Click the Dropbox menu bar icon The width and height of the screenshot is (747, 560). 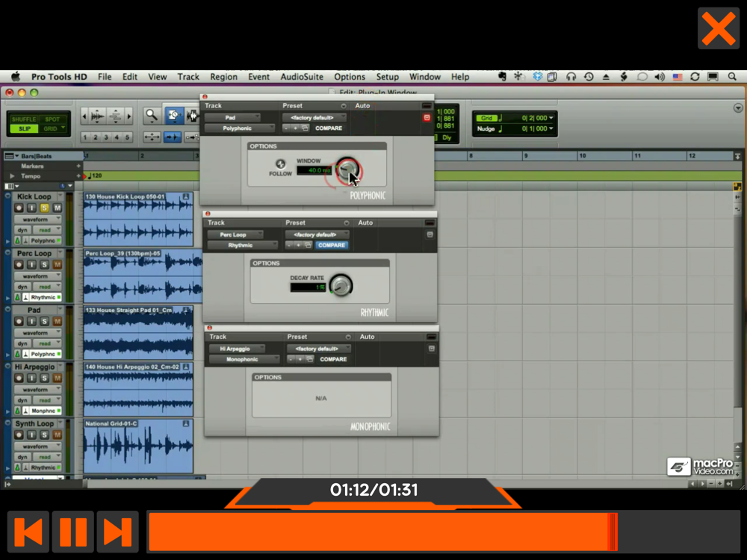(537, 77)
